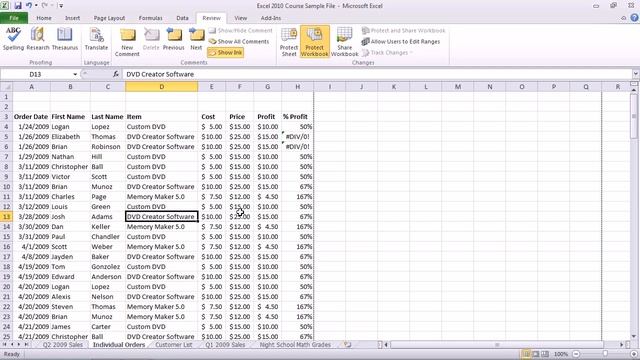Open Share Workbook dialog
Viewport: 640px width, 360px height.
344,42
